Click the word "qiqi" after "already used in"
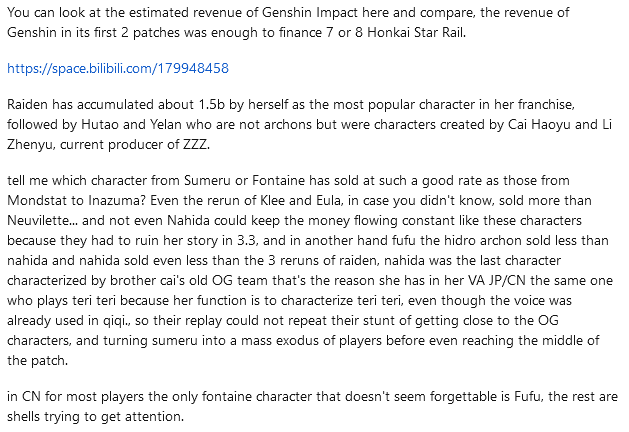 (x=116, y=321)
